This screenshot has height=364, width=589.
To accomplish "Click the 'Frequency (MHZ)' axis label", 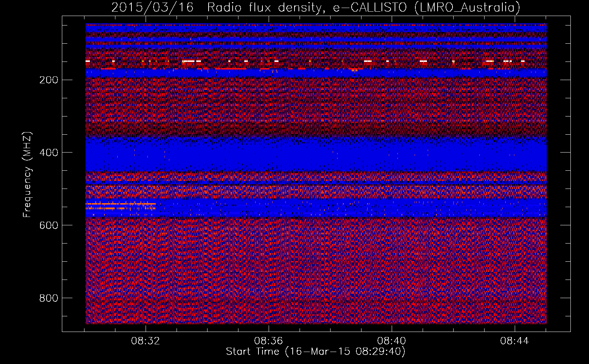I will pos(27,175).
